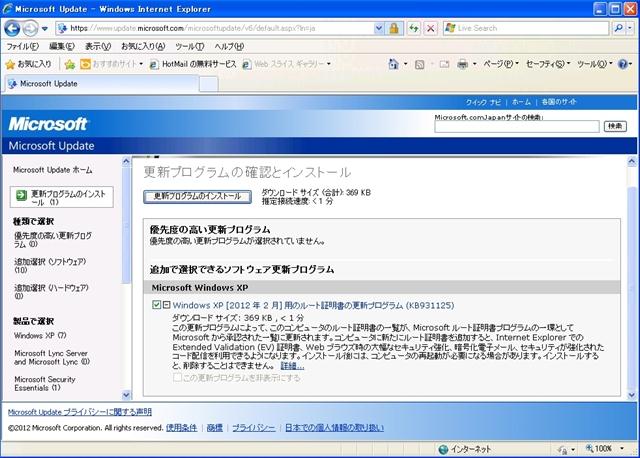Open the ヘルプ(H) menu
This screenshot has width=640, height=458.
[x=229, y=47]
